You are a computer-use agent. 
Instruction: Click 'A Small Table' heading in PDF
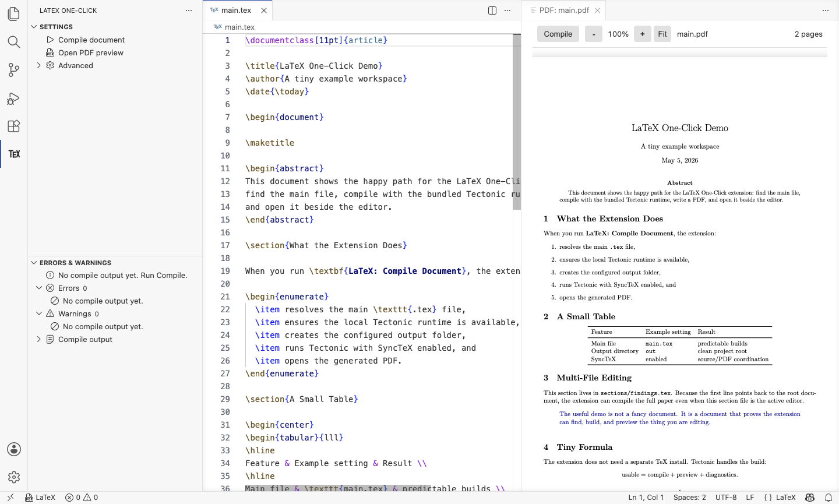tap(586, 316)
